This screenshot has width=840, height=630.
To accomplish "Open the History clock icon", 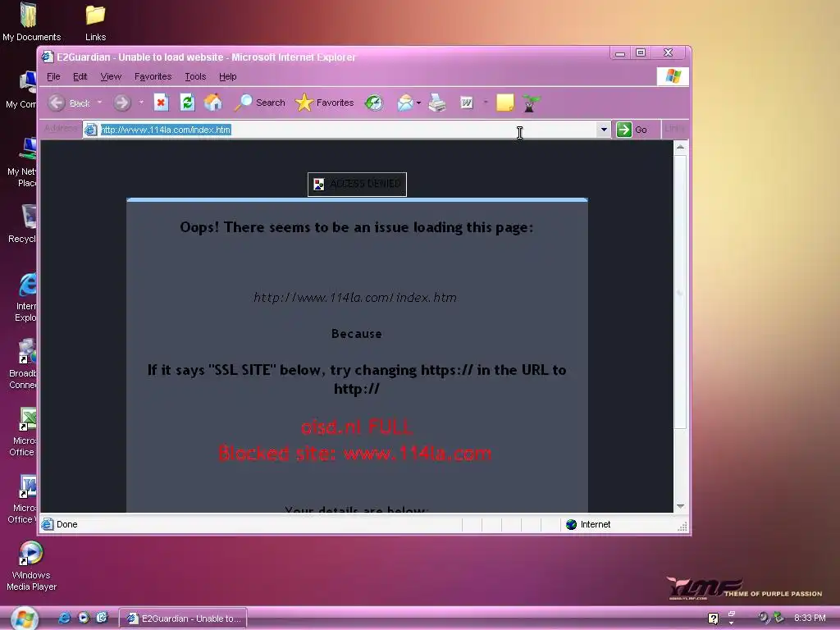I will click(374, 103).
